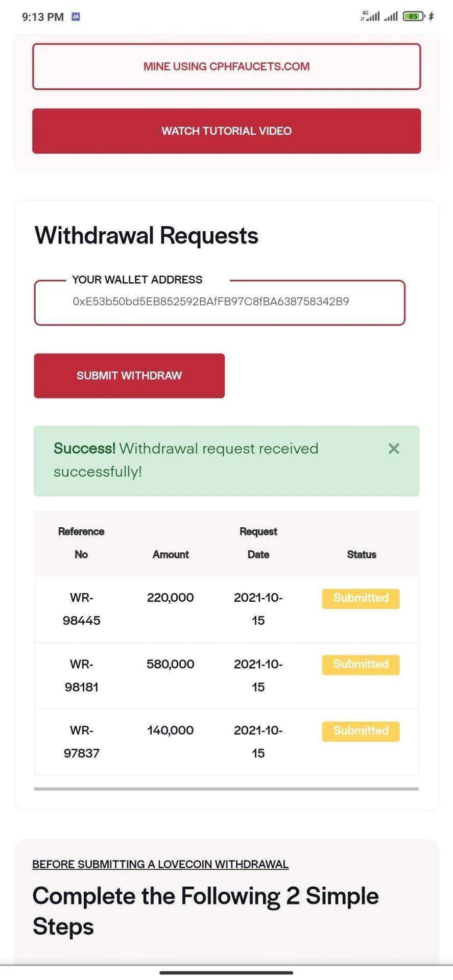The height and width of the screenshot is (980, 453).
Task: Click the horizontal scrollbar below the table
Action: point(226,789)
